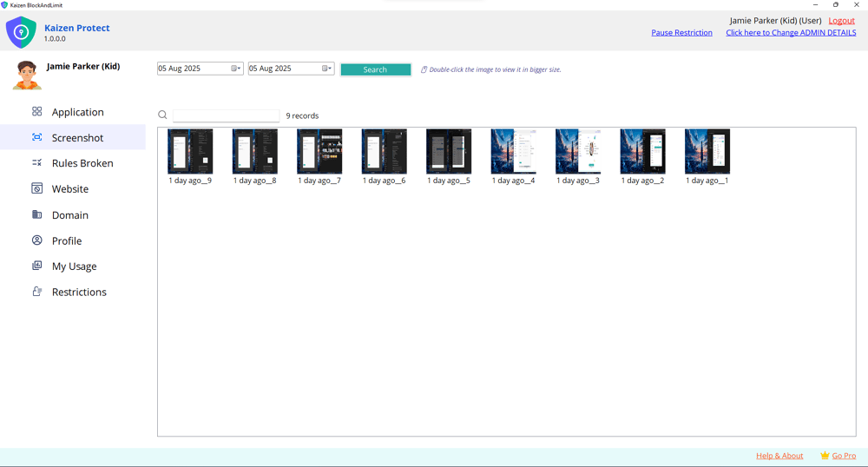This screenshot has width=868, height=467.
Task: Click the Pause Restriction link
Action: coord(681,33)
